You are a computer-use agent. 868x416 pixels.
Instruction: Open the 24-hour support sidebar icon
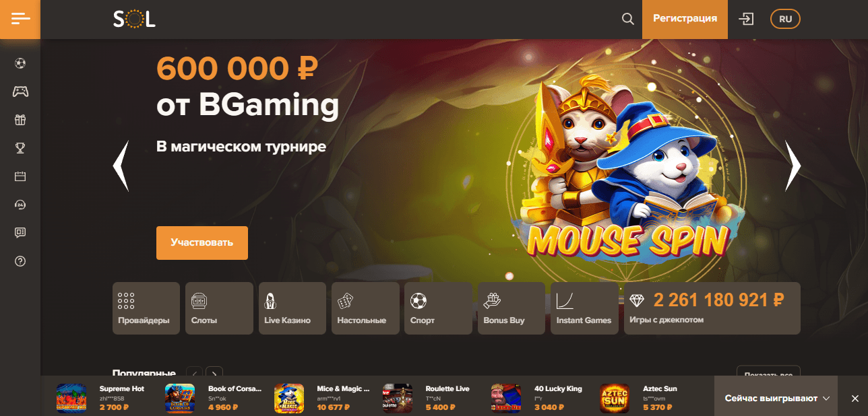(x=20, y=205)
